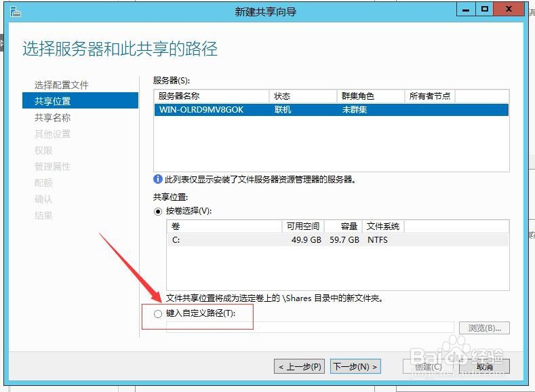Open the 共享位置 wizard step
Viewport: 535px width, 392px height.
80,100
